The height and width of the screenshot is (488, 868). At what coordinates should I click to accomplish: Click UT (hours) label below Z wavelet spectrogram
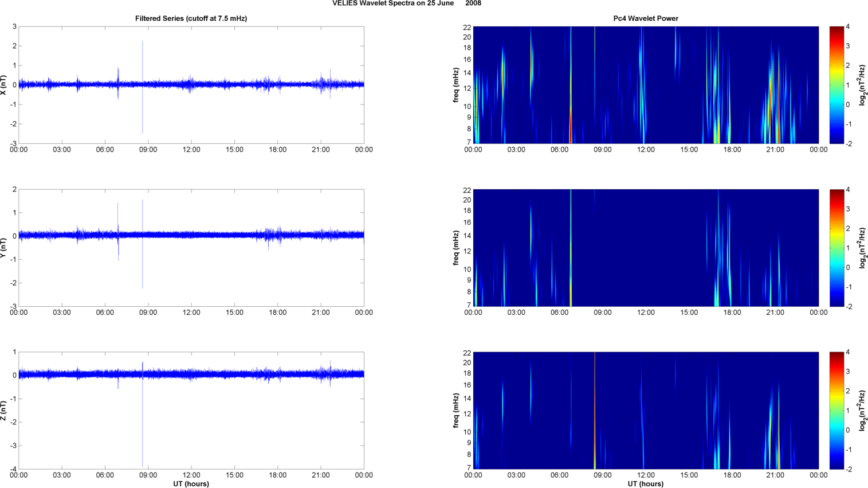[x=646, y=484]
